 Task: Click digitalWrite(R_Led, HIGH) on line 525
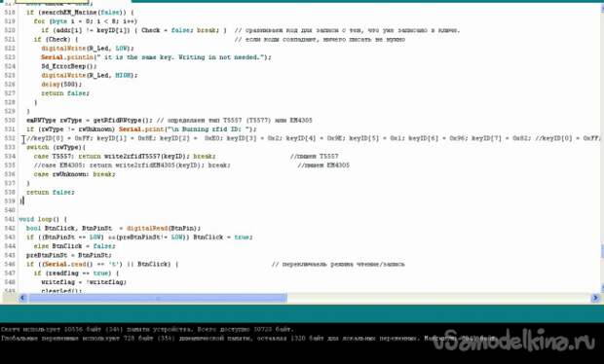90,75
